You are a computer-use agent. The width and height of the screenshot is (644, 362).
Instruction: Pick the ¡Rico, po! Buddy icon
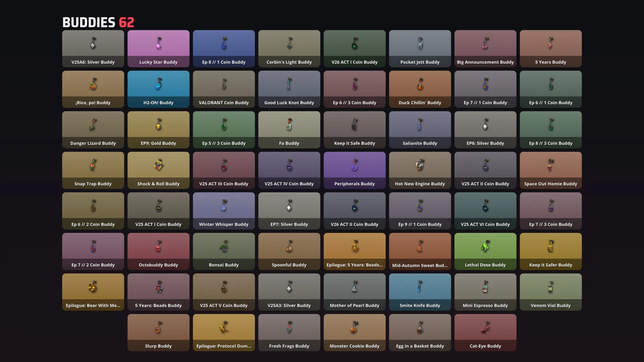tap(93, 84)
